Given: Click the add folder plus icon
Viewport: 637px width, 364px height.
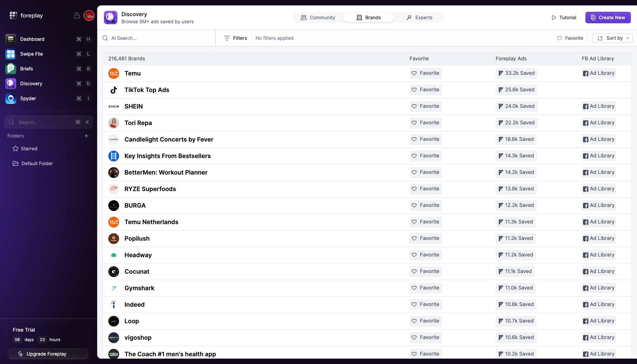Looking at the screenshot, I should click(x=86, y=136).
